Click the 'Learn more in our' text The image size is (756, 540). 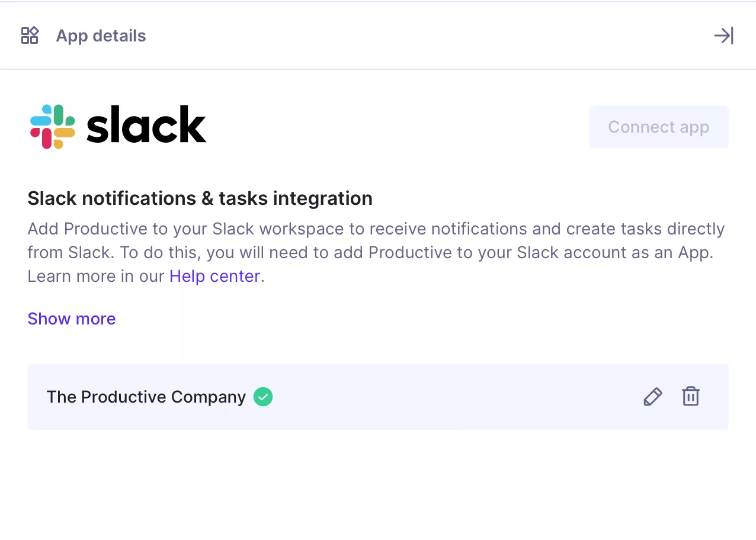(x=96, y=277)
